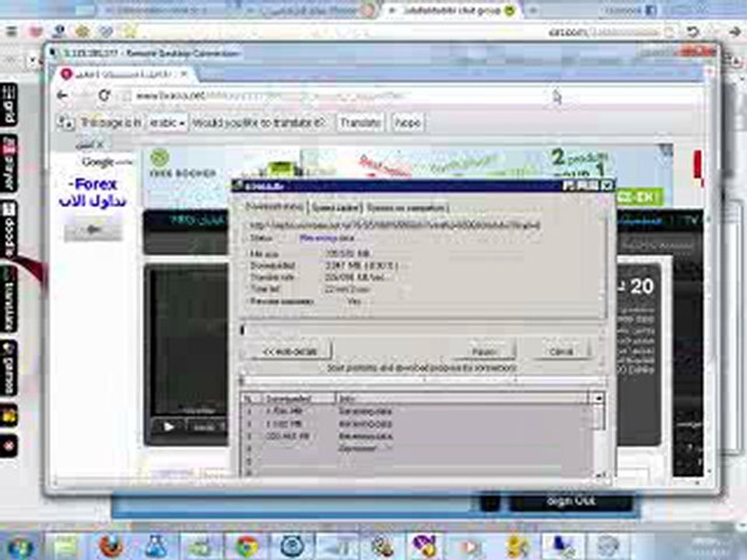Click the Translate button

click(x=360, y=123)
